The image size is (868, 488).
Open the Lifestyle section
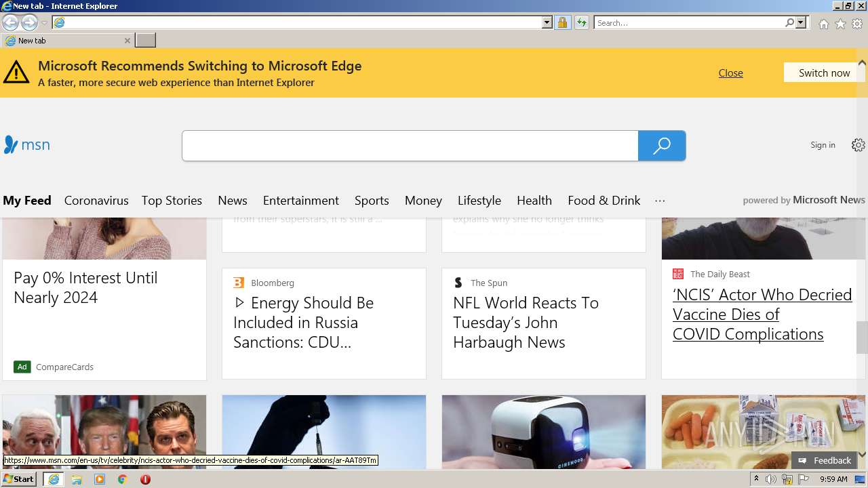(x=479, y=201)
